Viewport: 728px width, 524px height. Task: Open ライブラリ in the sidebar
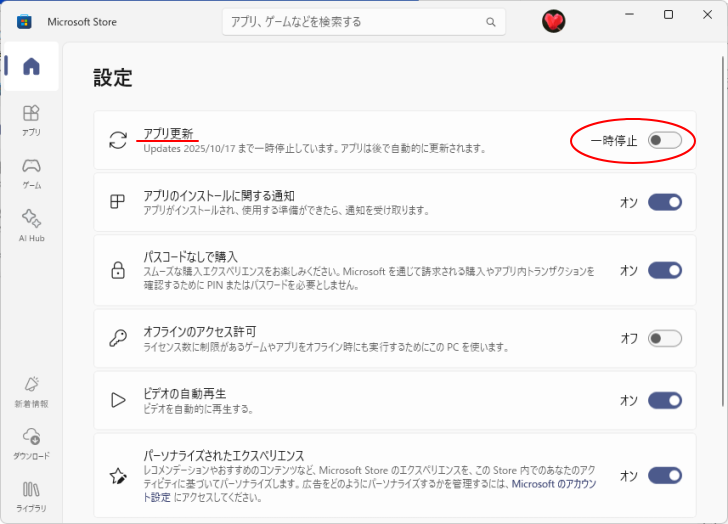[31, 497]
